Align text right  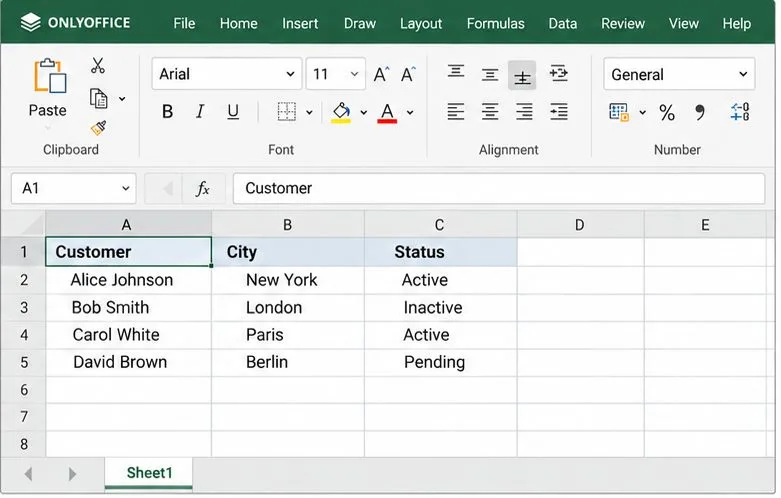pos(524,112)
